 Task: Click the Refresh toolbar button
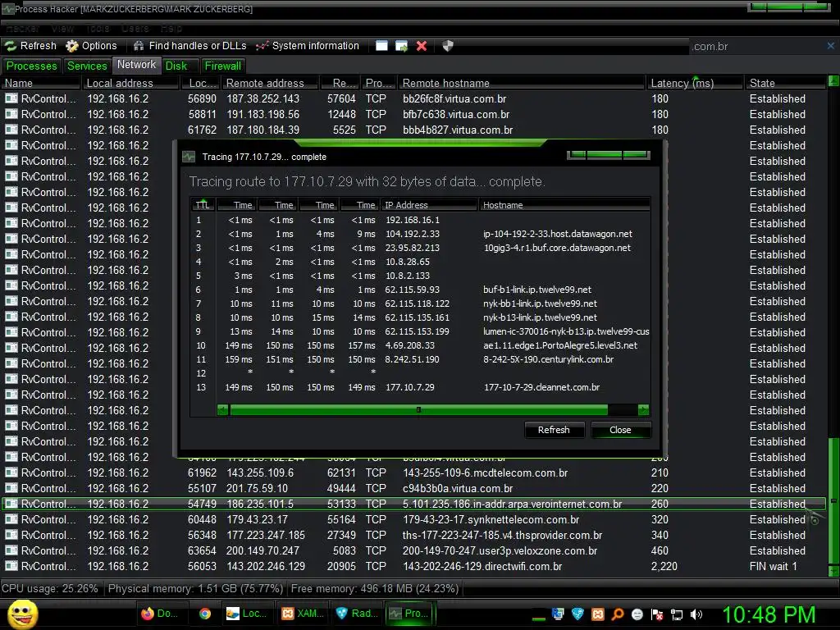point(30,46)
